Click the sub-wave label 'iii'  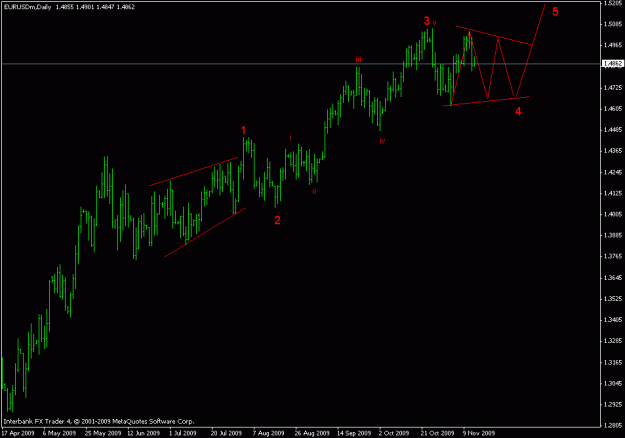point(358,60)
